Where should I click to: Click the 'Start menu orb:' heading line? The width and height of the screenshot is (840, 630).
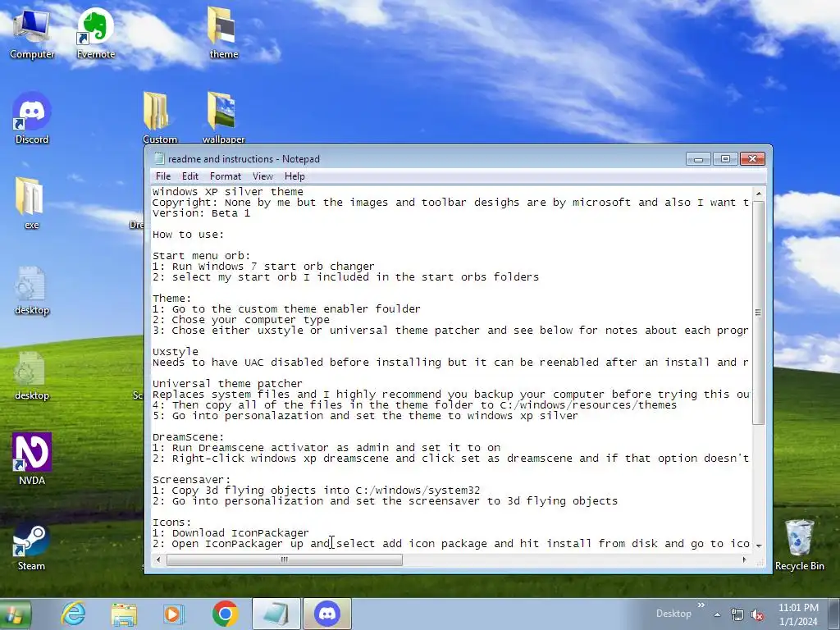coord(201,256)
